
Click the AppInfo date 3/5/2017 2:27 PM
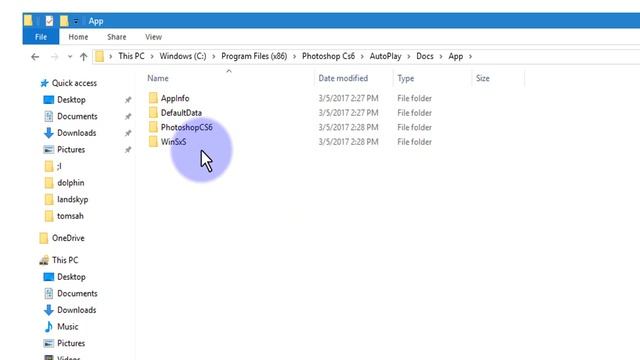pos(348,98)
